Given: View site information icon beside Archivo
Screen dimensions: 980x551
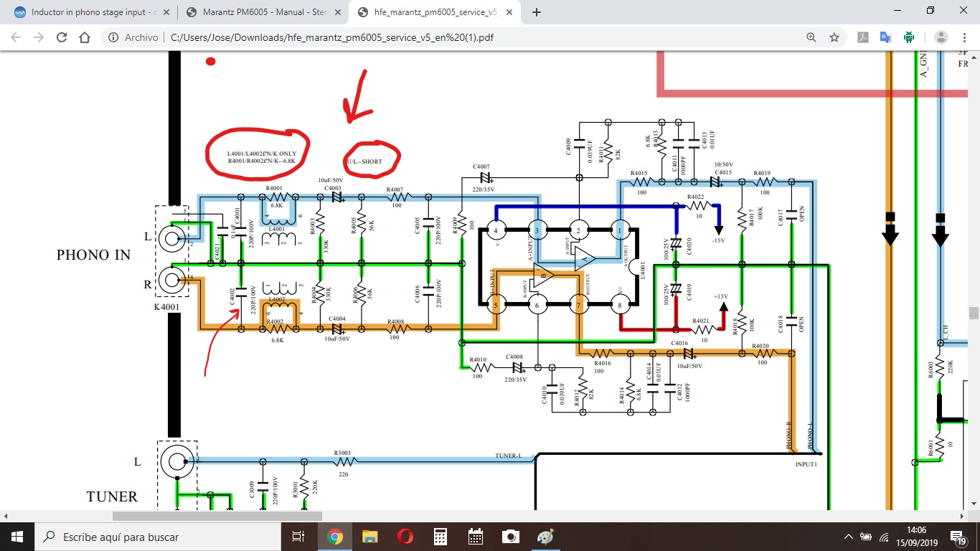Looking at the screenshot, I should click(113, 37).
